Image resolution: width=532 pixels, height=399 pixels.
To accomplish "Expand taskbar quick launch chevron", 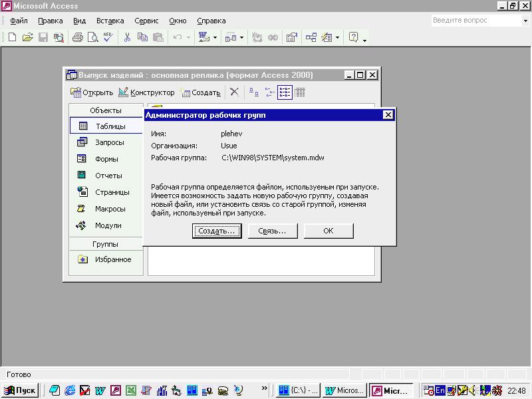I will (264, 388).
